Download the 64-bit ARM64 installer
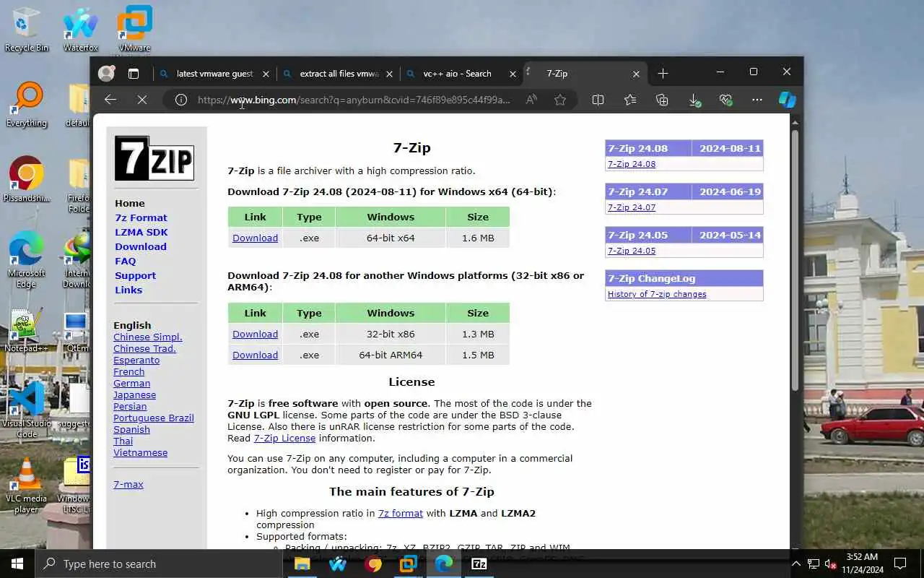The height and width of the screenshot is (578, 924). coord(255,355)
